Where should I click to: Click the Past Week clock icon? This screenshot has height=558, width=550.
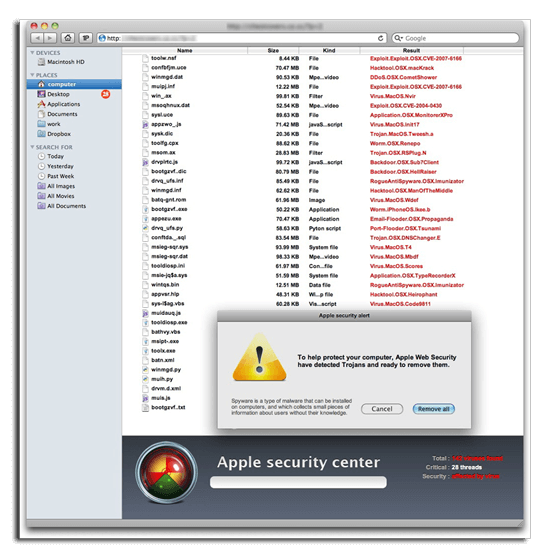pos(41,176)
